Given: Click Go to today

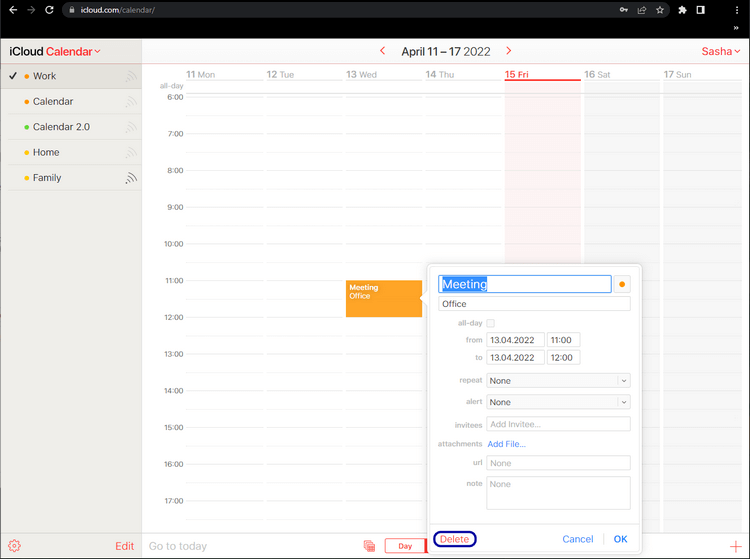Looking at the screenshot, I should (x=177, y=546).
